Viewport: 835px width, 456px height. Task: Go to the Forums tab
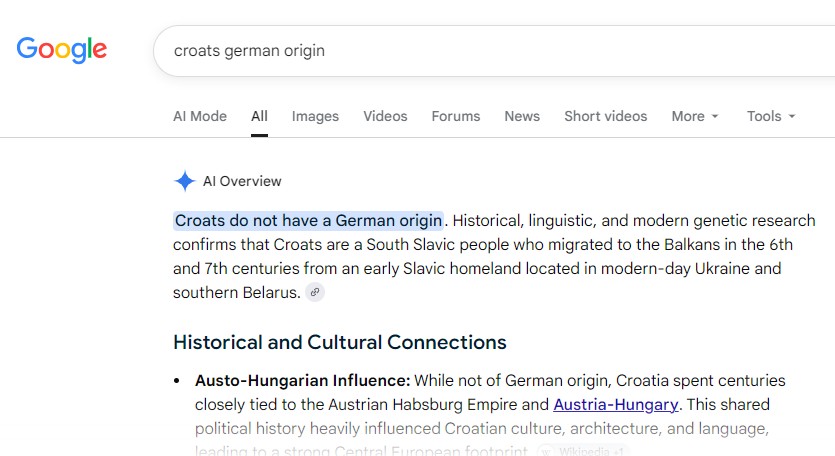click(x=456, y=116)
